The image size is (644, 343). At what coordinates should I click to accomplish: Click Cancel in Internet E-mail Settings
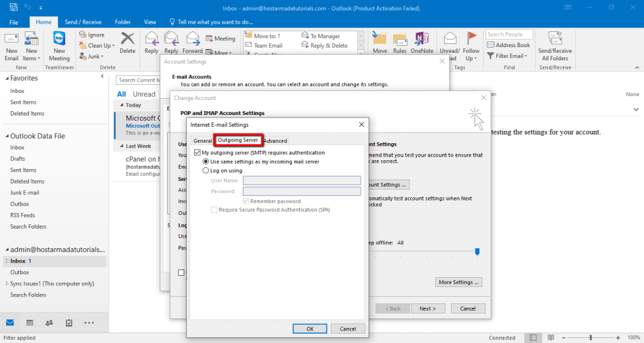(348, 329)
